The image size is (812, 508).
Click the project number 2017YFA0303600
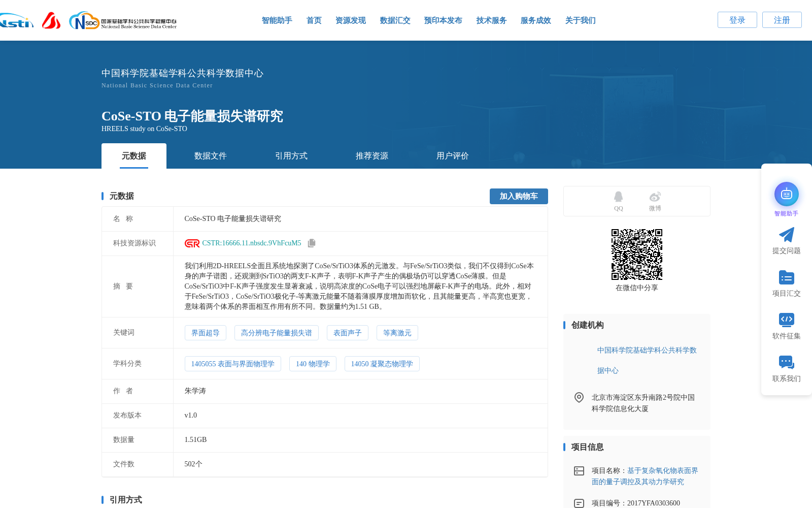pyautogui.click(x=654, y=503)
